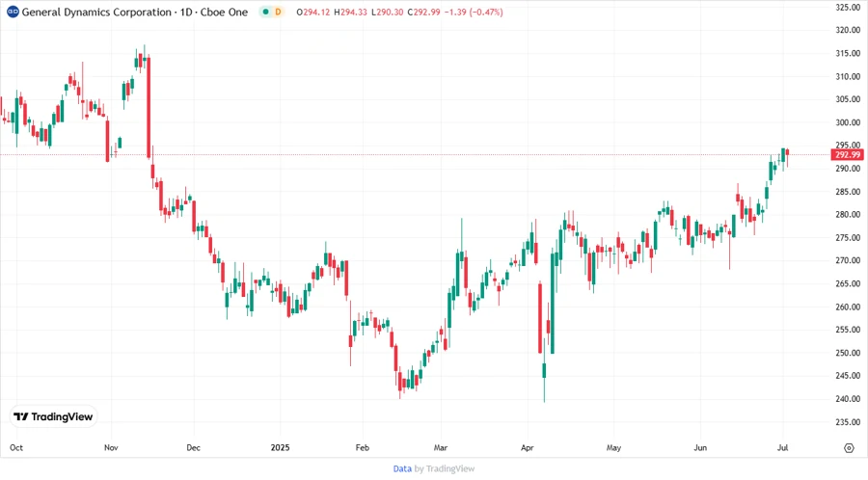Click the 245.00 price axis label
868x480 pixels.
(x=848, y=376)
